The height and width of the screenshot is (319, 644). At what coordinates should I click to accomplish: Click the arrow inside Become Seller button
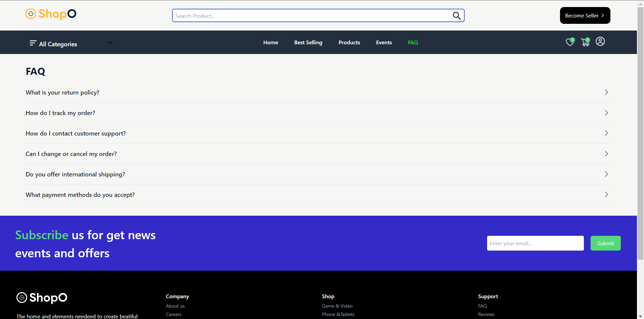603,15
